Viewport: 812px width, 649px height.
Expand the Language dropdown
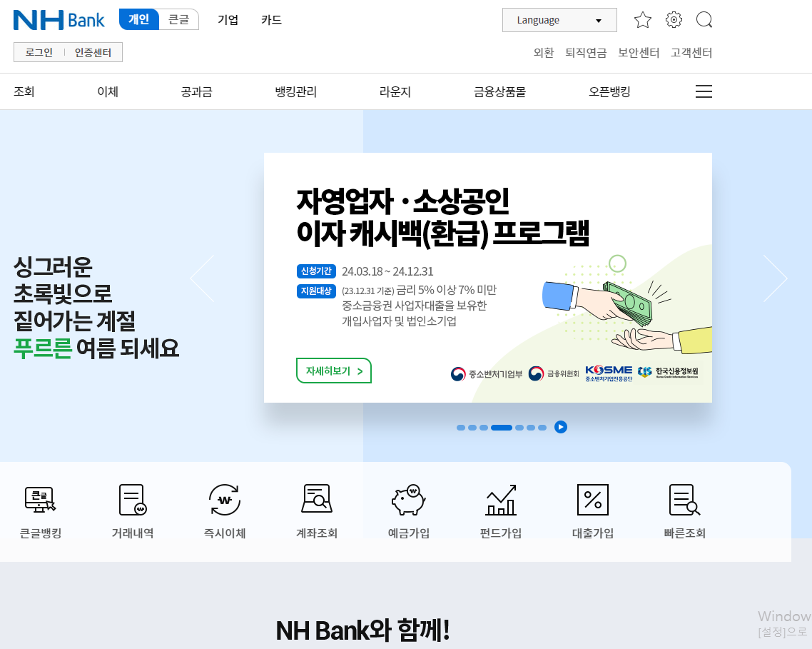(x=559, y=20)
